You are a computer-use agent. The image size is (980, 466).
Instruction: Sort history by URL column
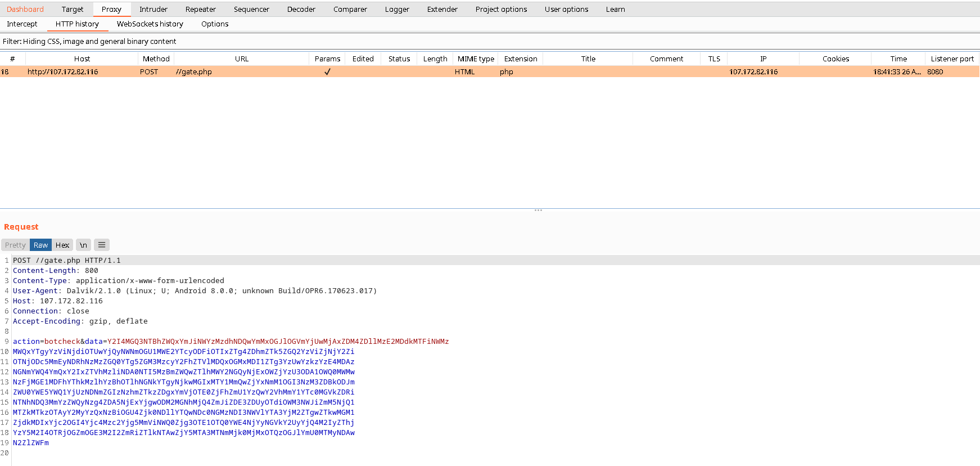pyautogui.click(x=242, y=59)
